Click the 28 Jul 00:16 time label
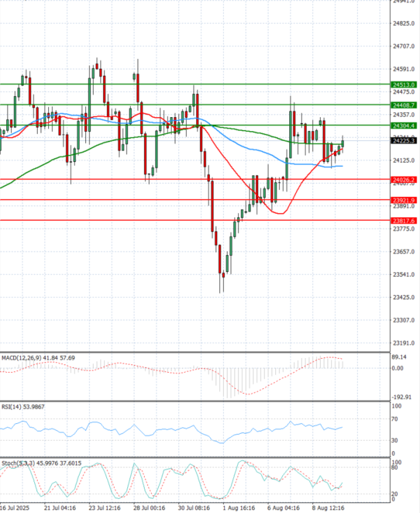The width and height of the screenshot is (420, 513). 149,508
